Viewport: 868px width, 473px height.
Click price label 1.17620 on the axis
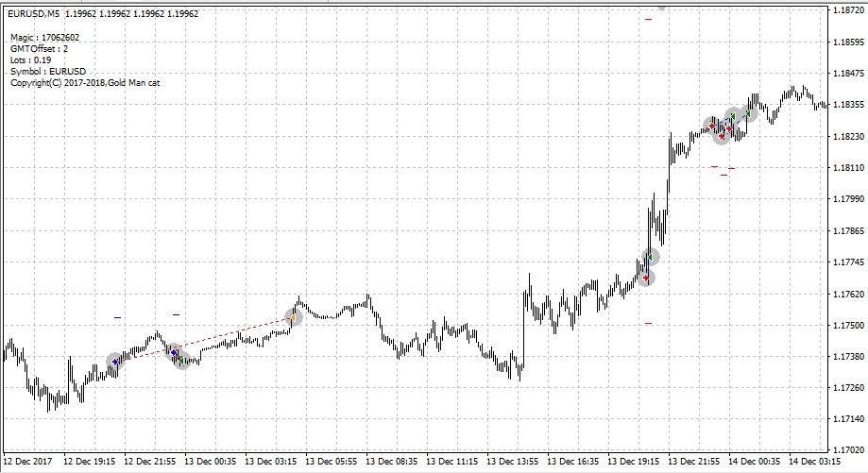pyautogui.click(x=848, y=294)
